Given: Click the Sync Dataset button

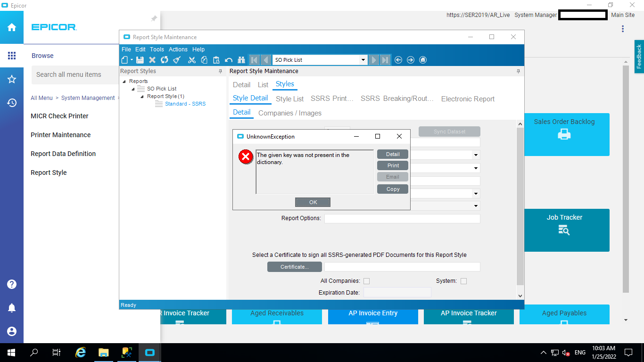Looking at the screenshot, I should tap(449, 132).
